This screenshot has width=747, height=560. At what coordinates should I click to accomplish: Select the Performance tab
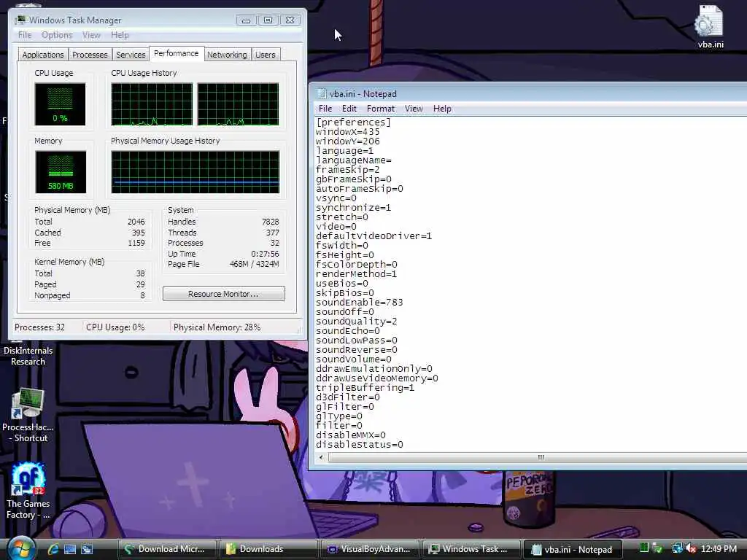177,53
